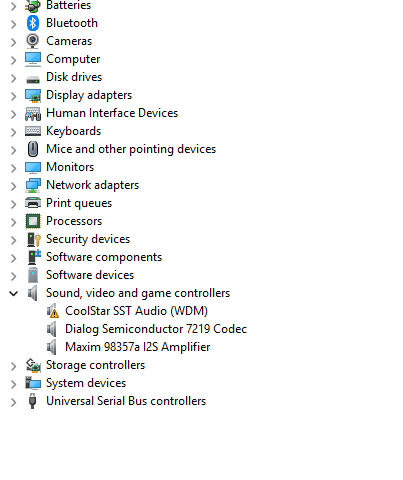Click the Bluetooth category icon
Image resolution: width=403 pixels, height=480 pixels.
tap(33, 23)
